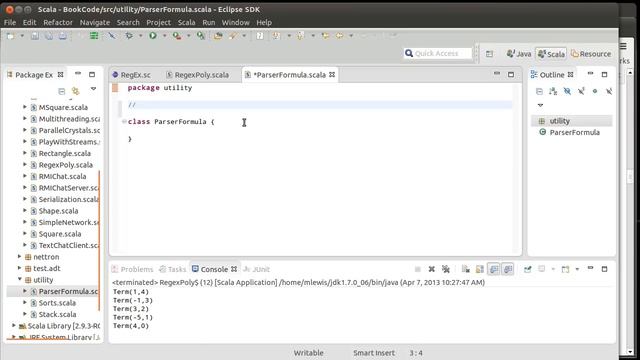Switch to Scala perspective
This screenshot has width=640, height=360.
tap(551, 54)
